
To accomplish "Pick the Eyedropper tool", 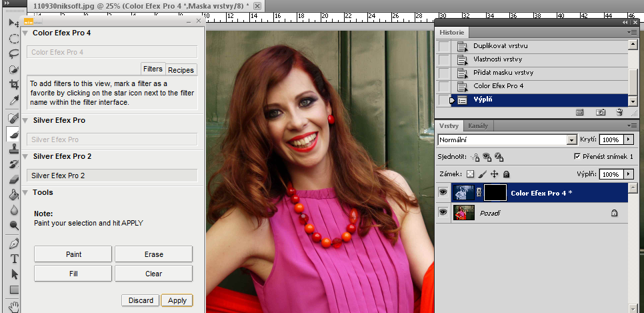I will [x=13, y=101].
